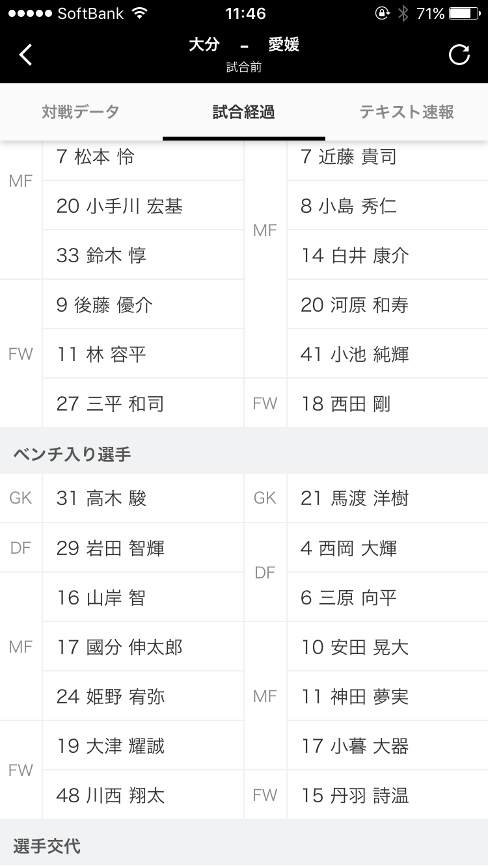Switch to 対戦データ tab
This screenshot has width=488, height=868.
point(81,112)
